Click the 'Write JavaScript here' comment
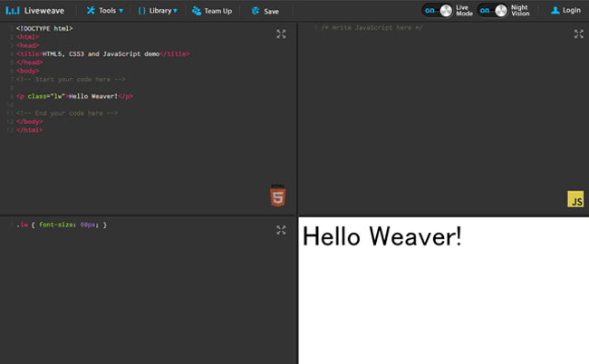The height and width of the screenshot is (364, 589). [372, 28]
